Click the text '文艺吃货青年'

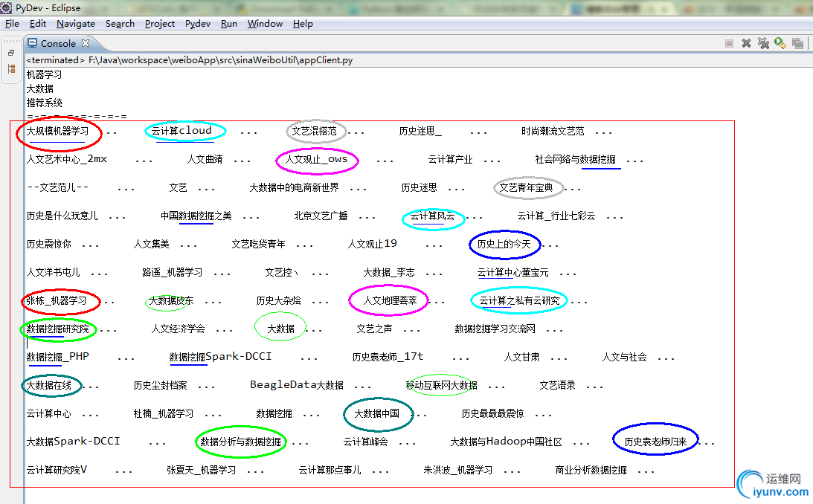[x=258, y=244]
